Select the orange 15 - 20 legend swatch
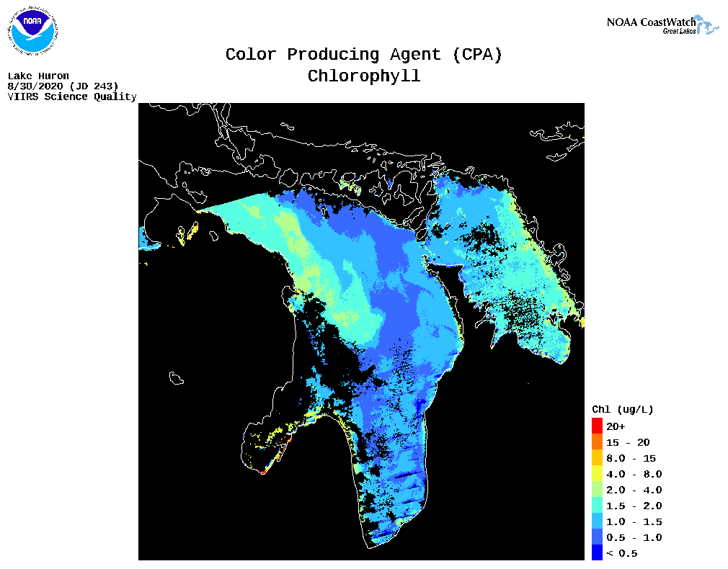Screen dimensions: 728x569 click(597, 442)
